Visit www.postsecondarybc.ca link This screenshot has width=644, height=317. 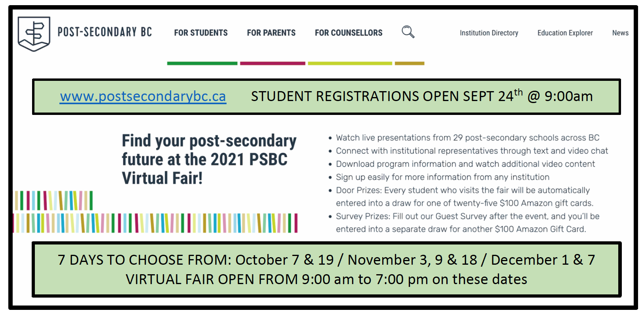point(143,96)
